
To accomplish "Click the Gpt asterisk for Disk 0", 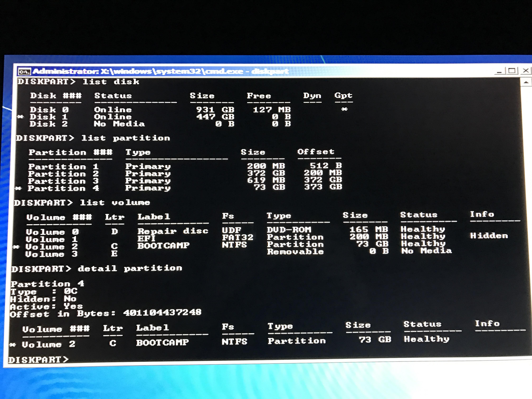I will coord(344,109).
